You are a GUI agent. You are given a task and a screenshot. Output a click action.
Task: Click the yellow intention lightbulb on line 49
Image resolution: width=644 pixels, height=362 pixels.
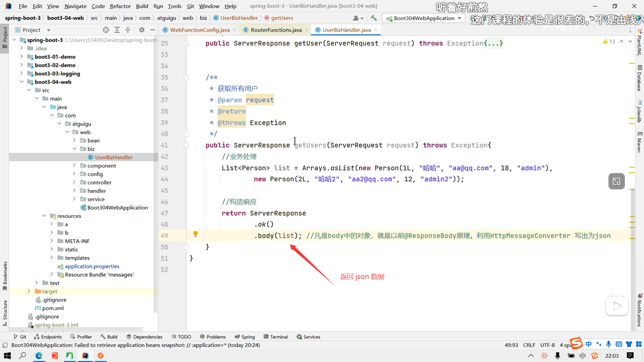(196, 234)
